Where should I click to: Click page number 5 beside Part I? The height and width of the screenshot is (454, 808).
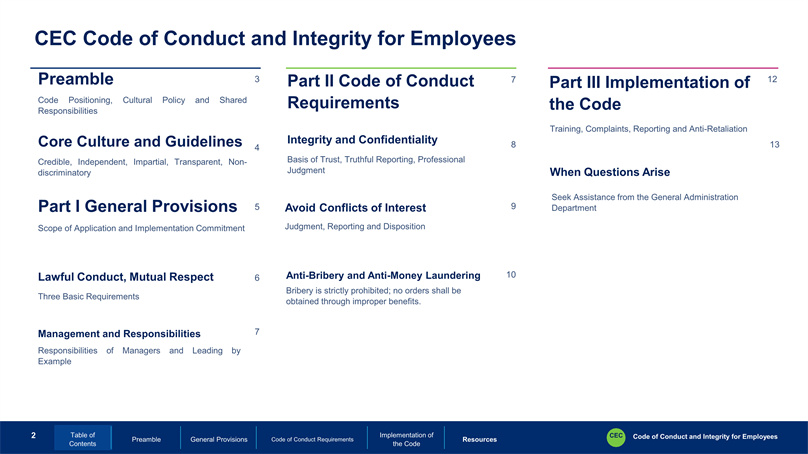257,207
